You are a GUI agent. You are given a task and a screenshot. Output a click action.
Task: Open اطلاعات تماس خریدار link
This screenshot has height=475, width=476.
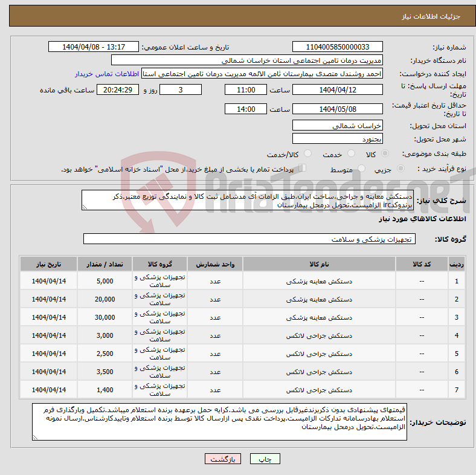point(107,74)
